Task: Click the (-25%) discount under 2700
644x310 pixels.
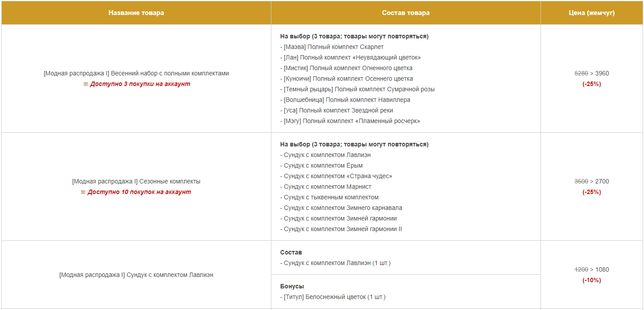Action: [x=592, y=192]
